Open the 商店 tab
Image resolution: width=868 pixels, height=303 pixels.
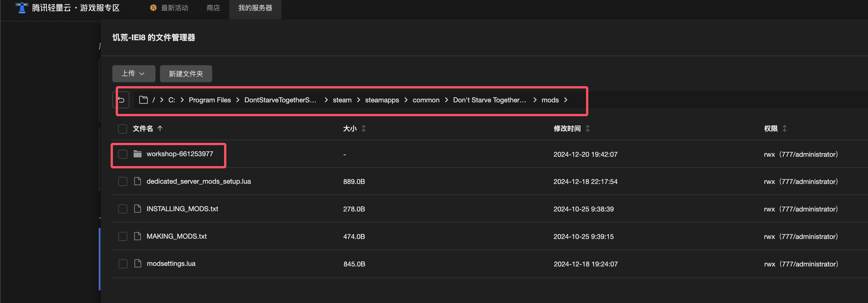(x=213, y=8)
